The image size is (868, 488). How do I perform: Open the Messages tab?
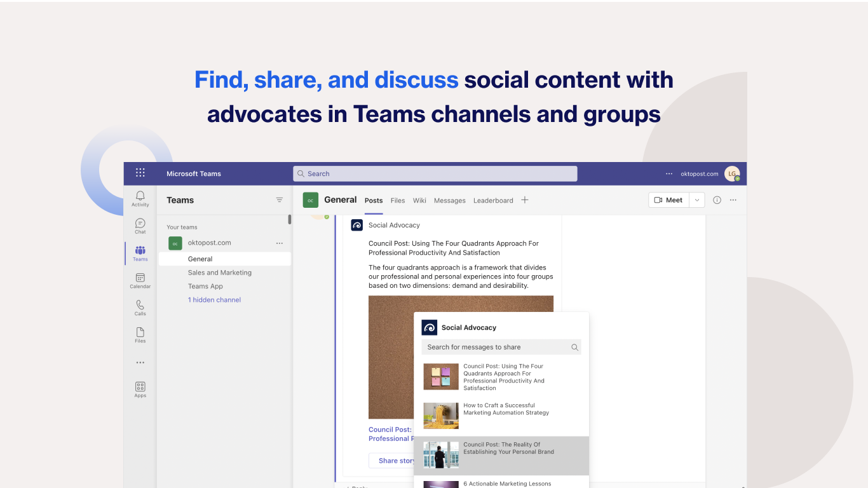click(x=450, y=200)
